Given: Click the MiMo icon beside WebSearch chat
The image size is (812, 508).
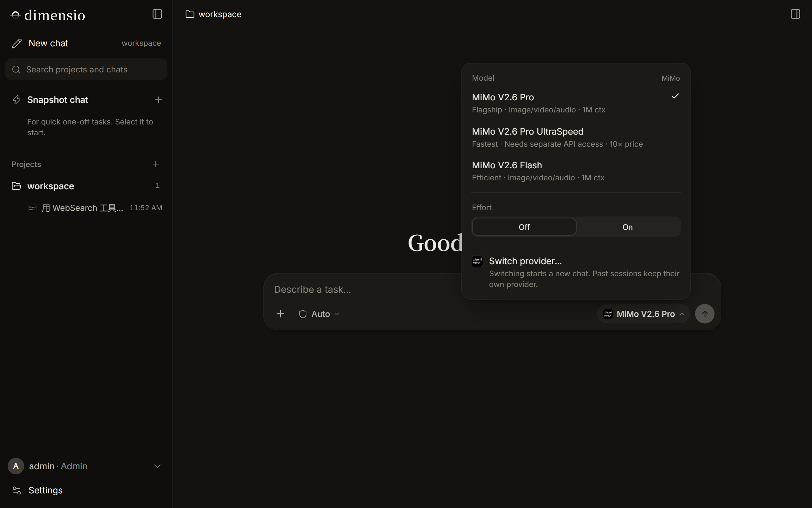Looking at the screenshot, I should point(32,208).
